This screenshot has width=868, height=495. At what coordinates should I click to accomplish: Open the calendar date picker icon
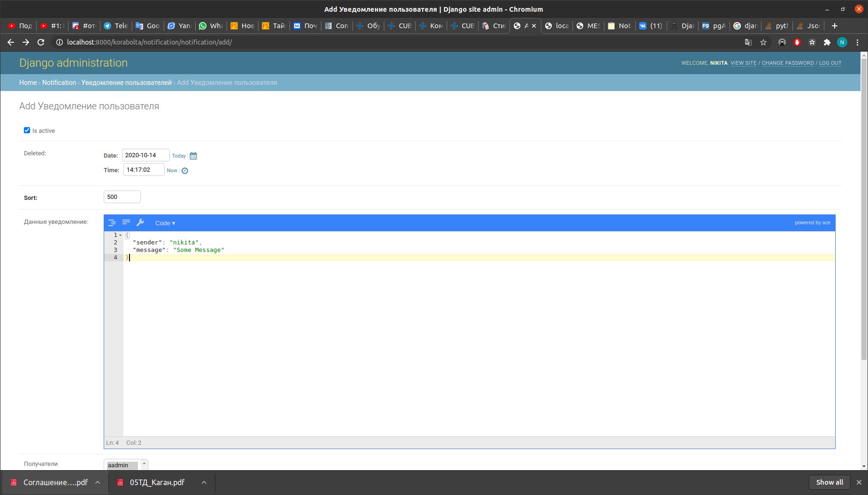click(193, 156)
